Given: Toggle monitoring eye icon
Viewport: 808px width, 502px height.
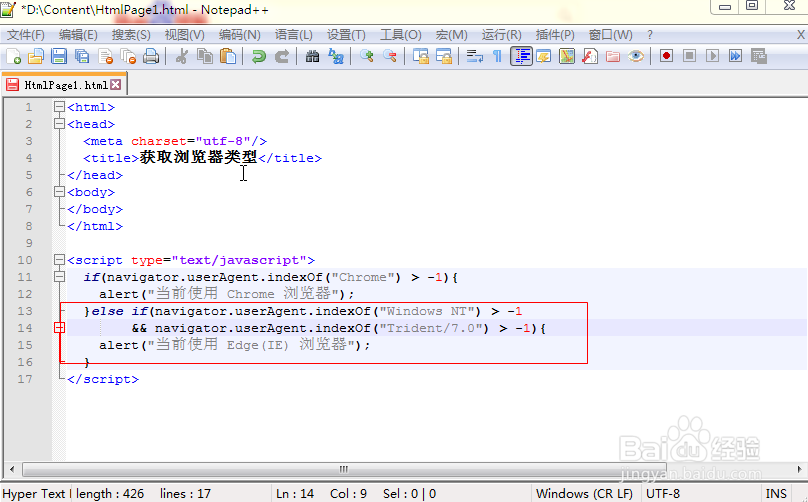Looking at the screenshot, I should pyautogui.click(x=636, y=56).
